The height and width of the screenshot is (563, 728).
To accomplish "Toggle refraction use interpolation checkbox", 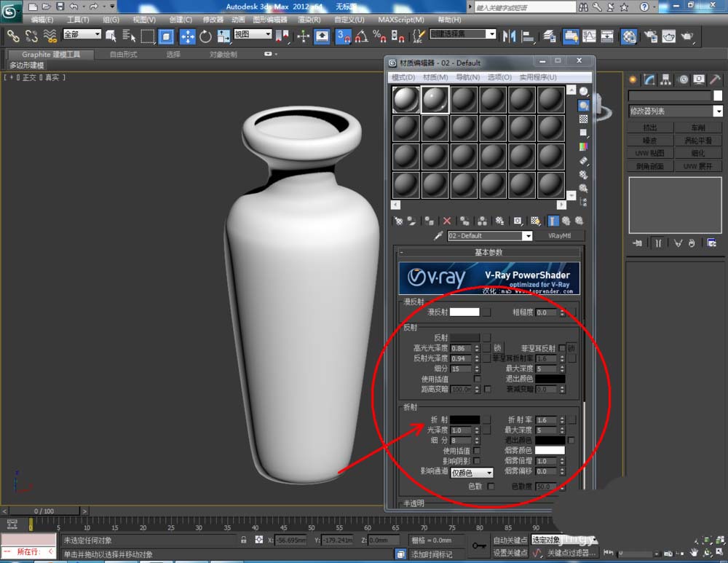I will tap(477, 450).
